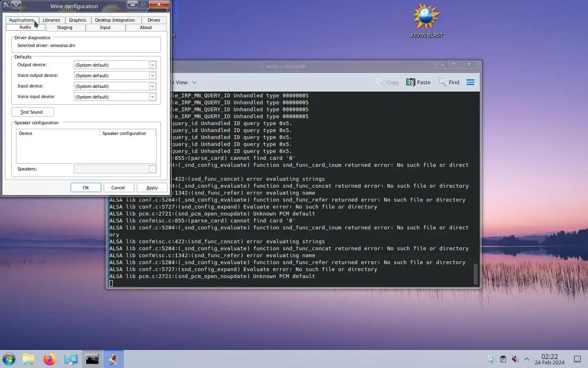
Task: Open the updates tray icon near clipboard
Action: [x=491, y=359]
